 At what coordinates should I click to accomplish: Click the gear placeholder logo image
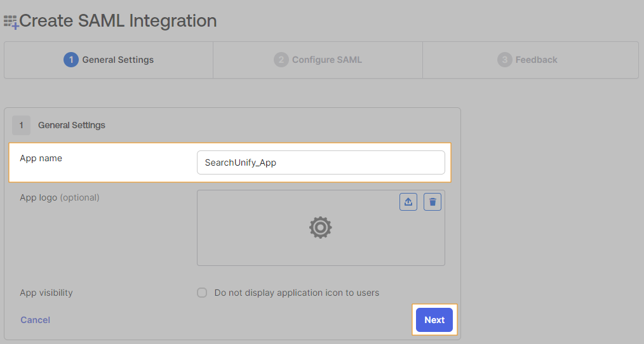(321, 227)
